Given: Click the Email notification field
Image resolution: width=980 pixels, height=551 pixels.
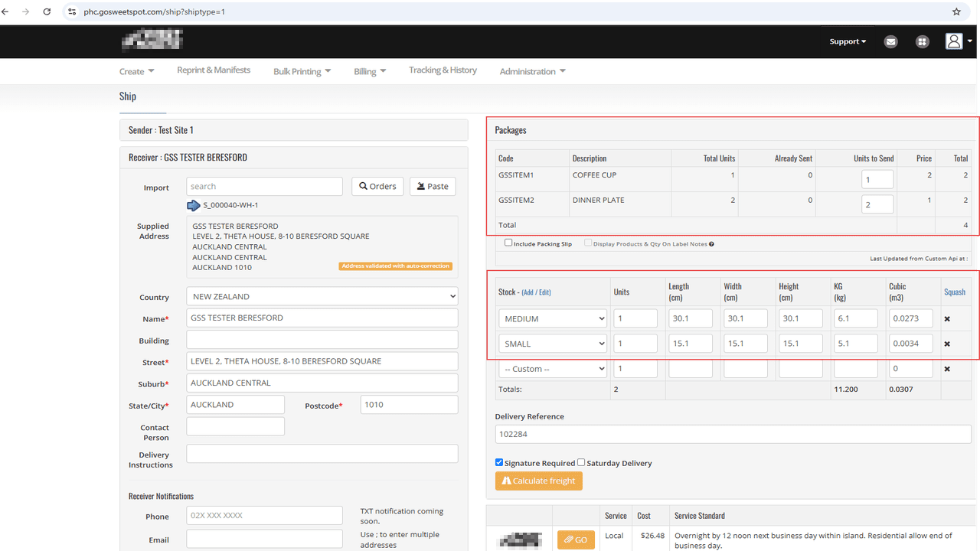Looking at the screenshot, I should [265, 539].
